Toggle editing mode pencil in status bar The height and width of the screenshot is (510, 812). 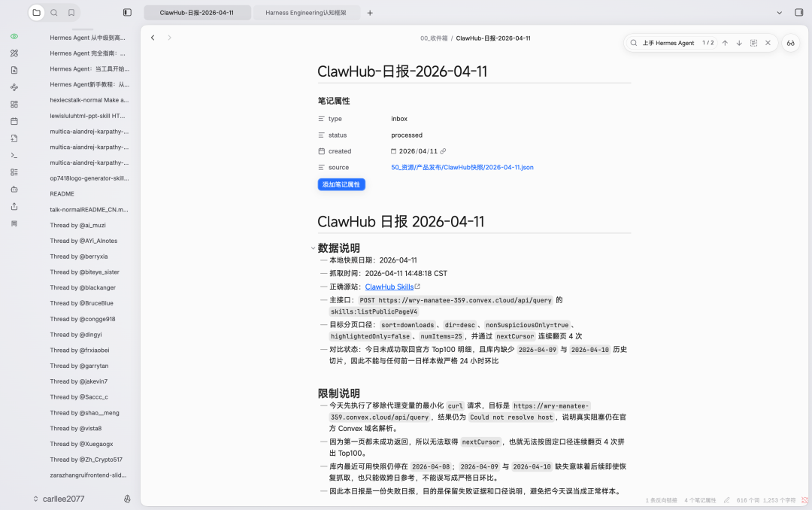click(726, 500)
